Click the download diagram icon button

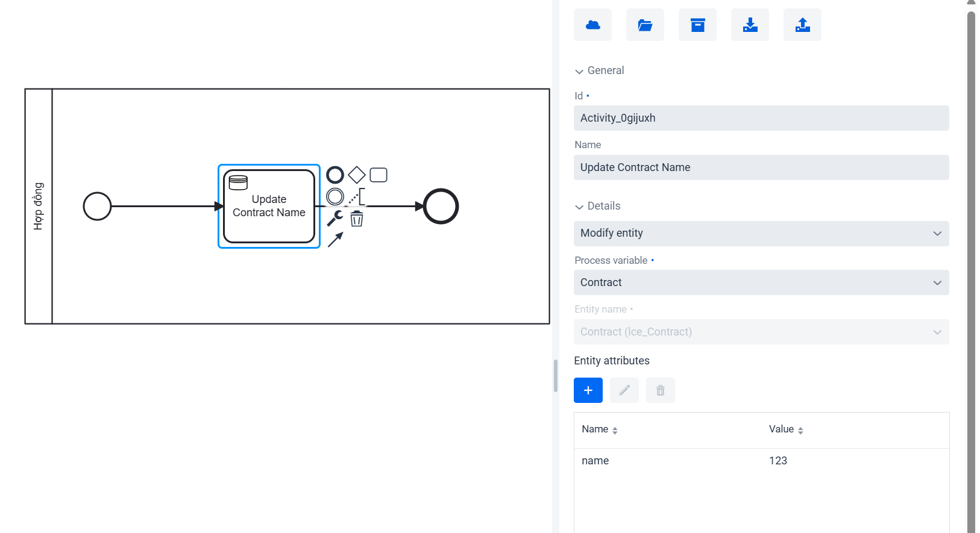[750, 25]
